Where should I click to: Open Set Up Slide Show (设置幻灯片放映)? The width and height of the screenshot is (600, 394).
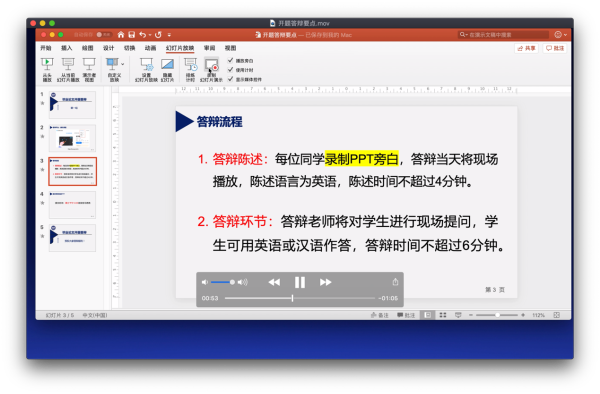(x=146, y=69)
